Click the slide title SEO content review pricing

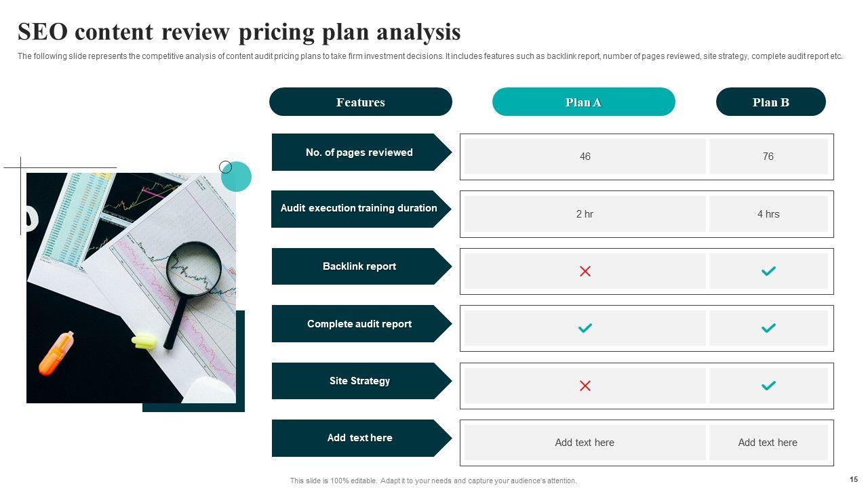[x=239, y=32]
